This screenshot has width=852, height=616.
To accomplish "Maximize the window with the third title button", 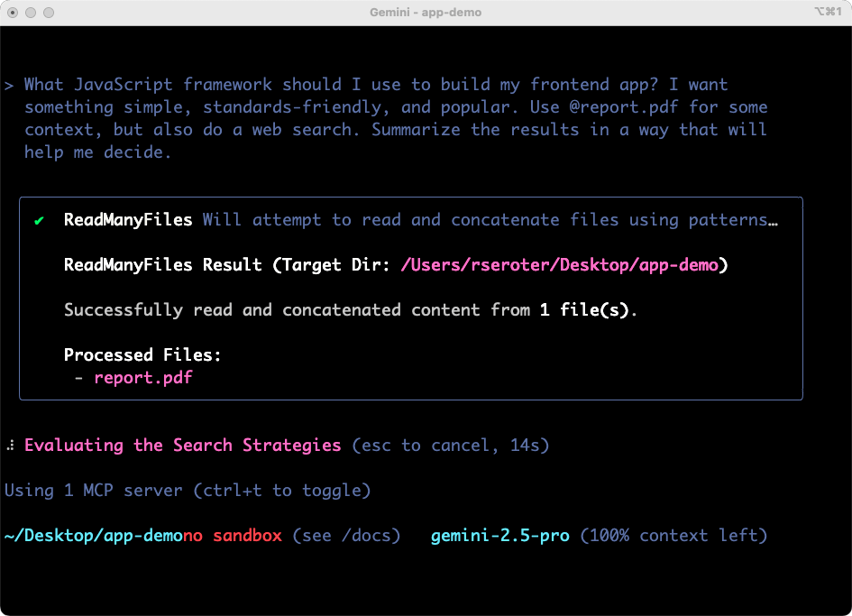I will coord(48,13).
